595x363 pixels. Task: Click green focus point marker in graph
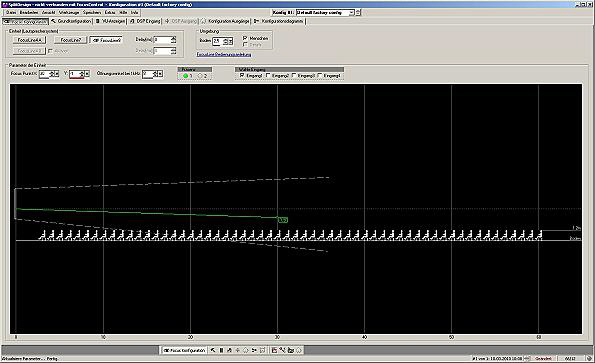(283, 220)
